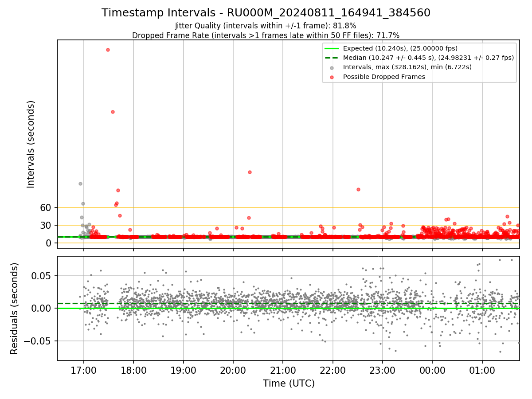Click the 23:00 x-axis tick label

(383, 370)
